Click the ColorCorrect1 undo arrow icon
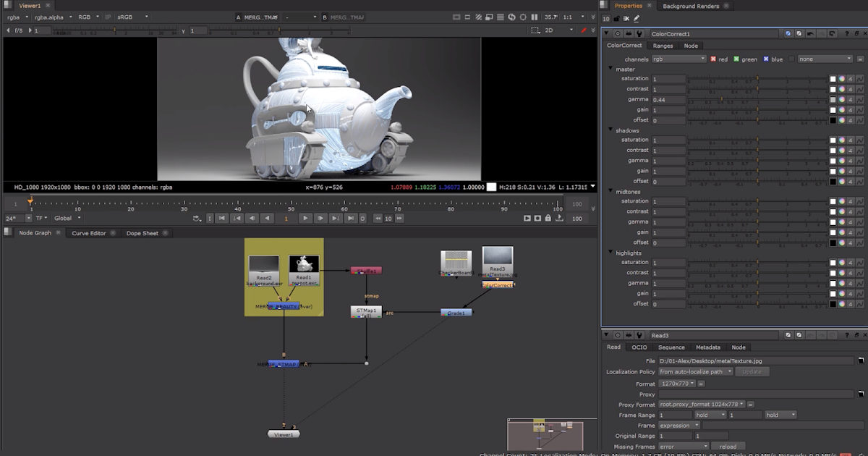The height and width of the screenshot is (456, 868). 811,33
